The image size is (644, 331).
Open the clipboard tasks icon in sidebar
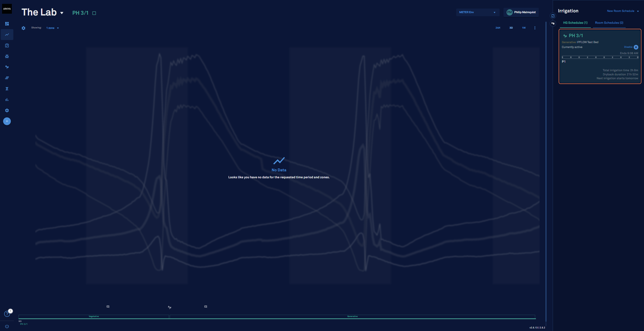tap(7, 45)
